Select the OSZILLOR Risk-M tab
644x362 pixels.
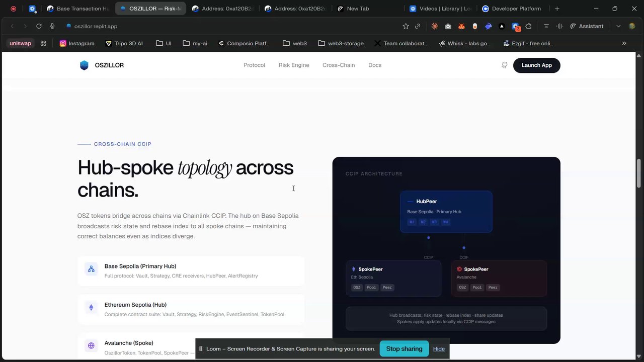tap(150, 9)
